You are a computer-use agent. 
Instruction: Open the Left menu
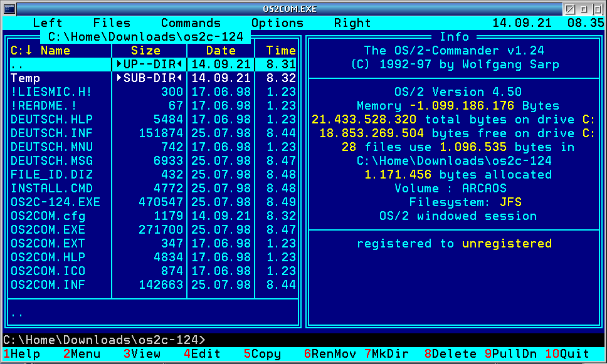pos(47,23)
